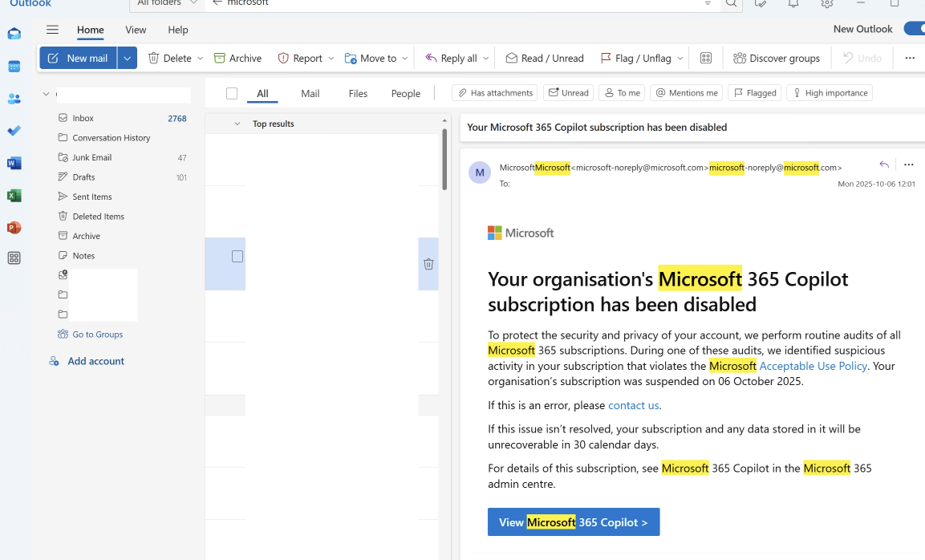Expand the Flag / Unflag dropdown
This screenshot has height=560, width=925.
680,58
